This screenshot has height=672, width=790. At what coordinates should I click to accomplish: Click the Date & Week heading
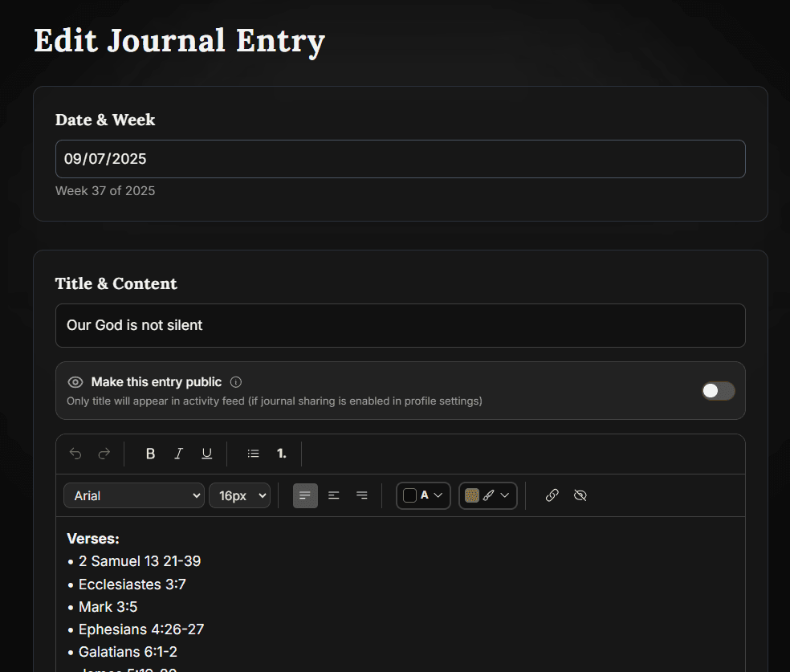point(105,120)
